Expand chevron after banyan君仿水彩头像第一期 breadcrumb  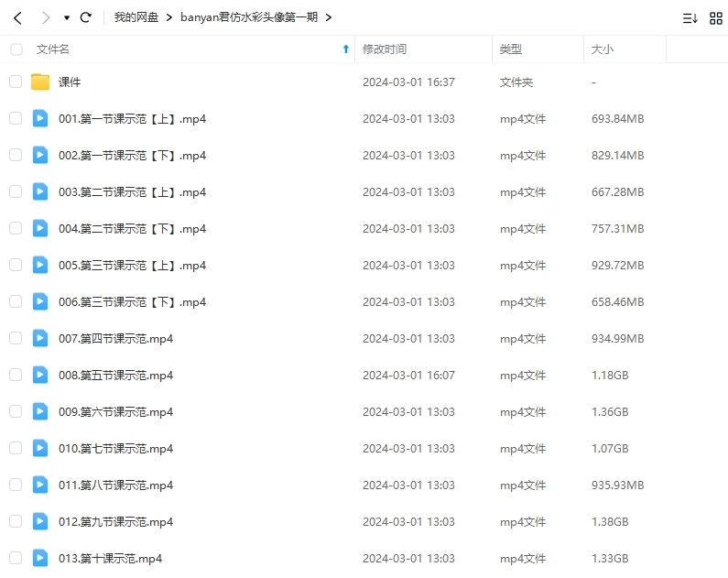[329, 17]
